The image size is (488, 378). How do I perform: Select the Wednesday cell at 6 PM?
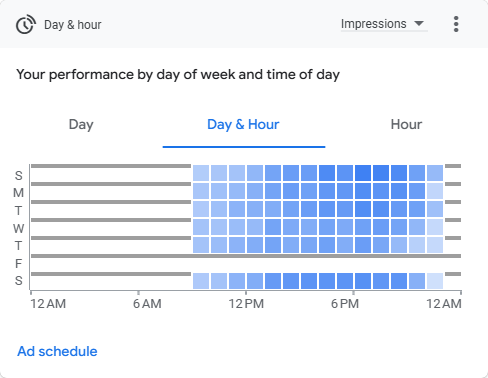click(363, 227)
